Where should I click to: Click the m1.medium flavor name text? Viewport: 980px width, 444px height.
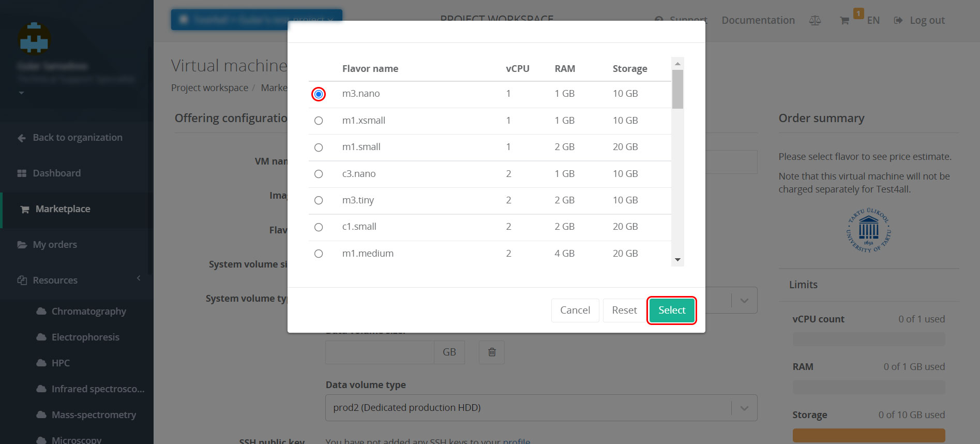[368, 254]
